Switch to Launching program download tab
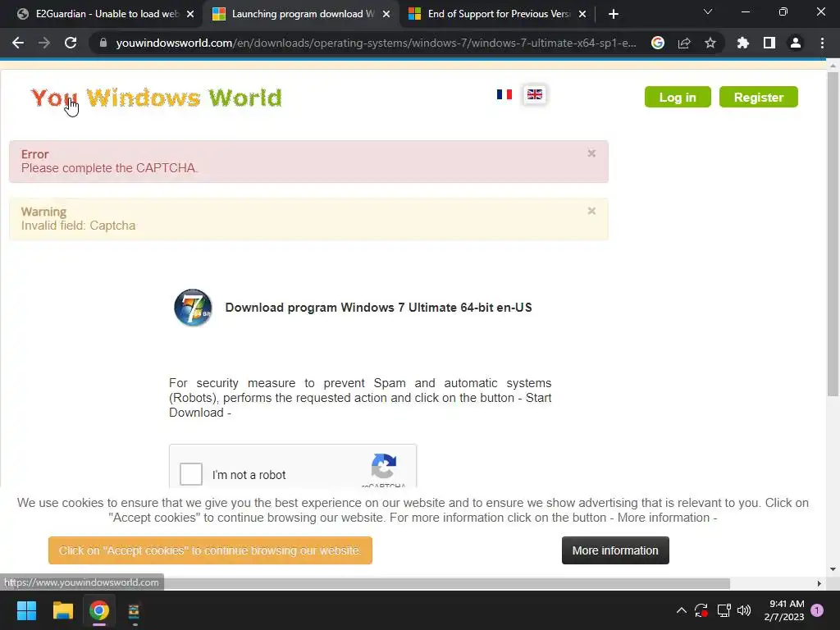The image size is (840, 630). pyautogui.click(x=301, y=14)
